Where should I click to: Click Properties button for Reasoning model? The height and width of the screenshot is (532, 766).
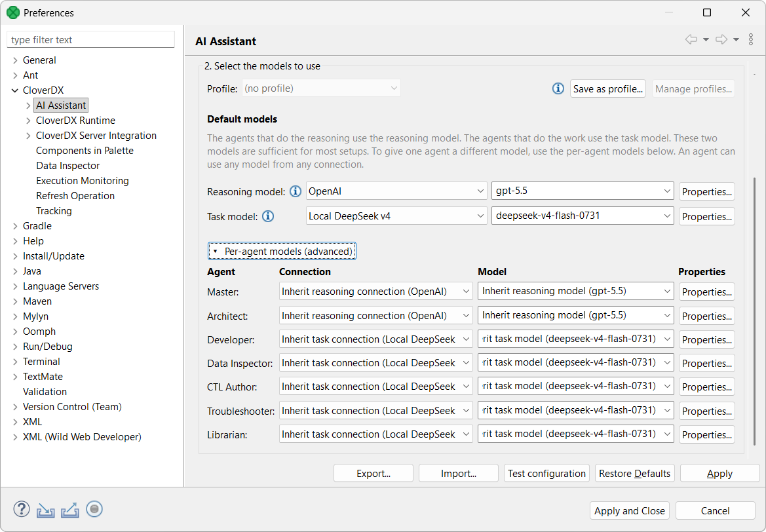[706, 191]
